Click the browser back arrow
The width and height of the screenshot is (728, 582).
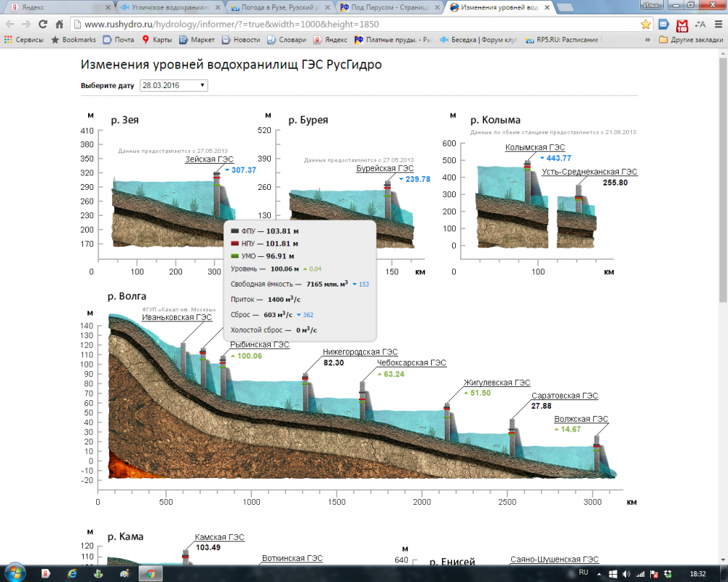pos(10,24)
